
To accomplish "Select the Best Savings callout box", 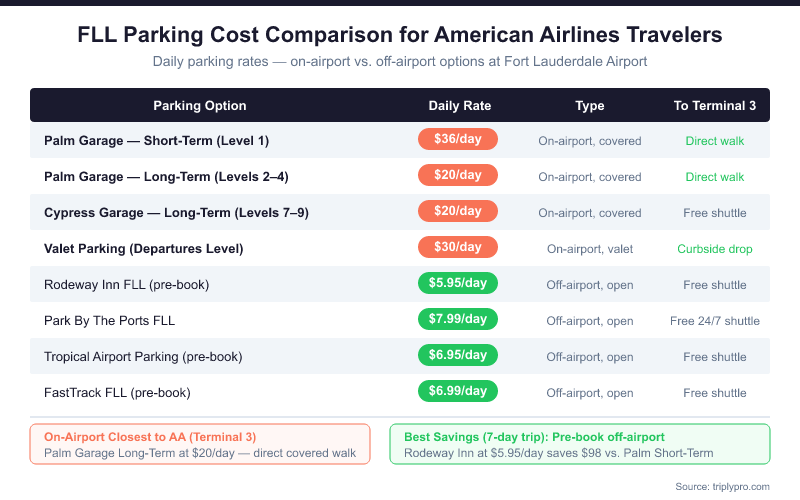I will point(580,444).
